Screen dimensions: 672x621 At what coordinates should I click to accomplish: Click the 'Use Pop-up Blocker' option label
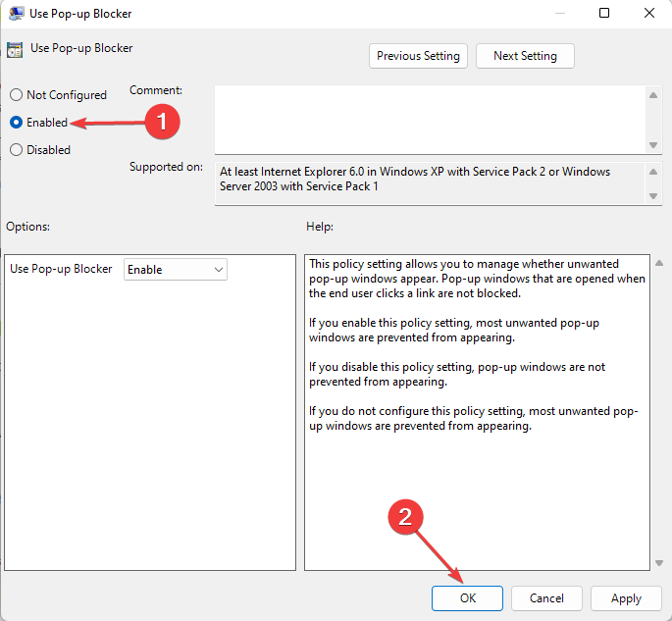[61, 269]
